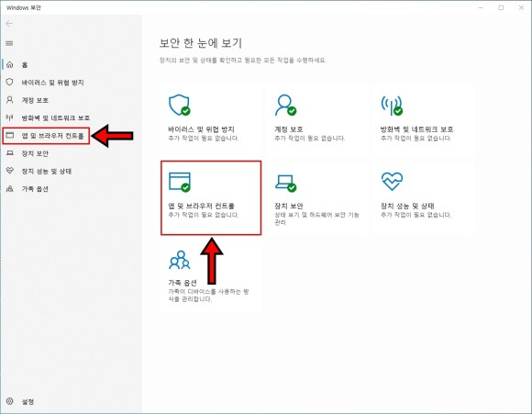Viewport: 532px width, 414px height.
Task: Open 설정 at the sidebar bottom
Action: click(x=28, y=402)
